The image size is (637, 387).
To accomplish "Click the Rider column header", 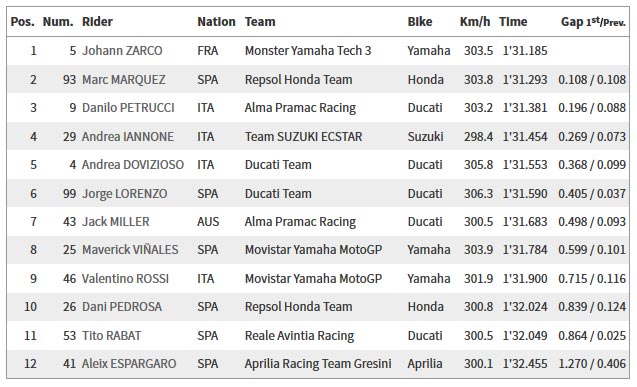I will 97,22.
